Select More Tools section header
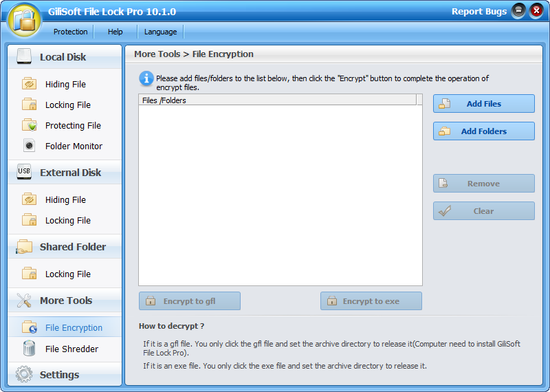Image resolution: width=550 pixels, height=392 pixels. point(65,301)
